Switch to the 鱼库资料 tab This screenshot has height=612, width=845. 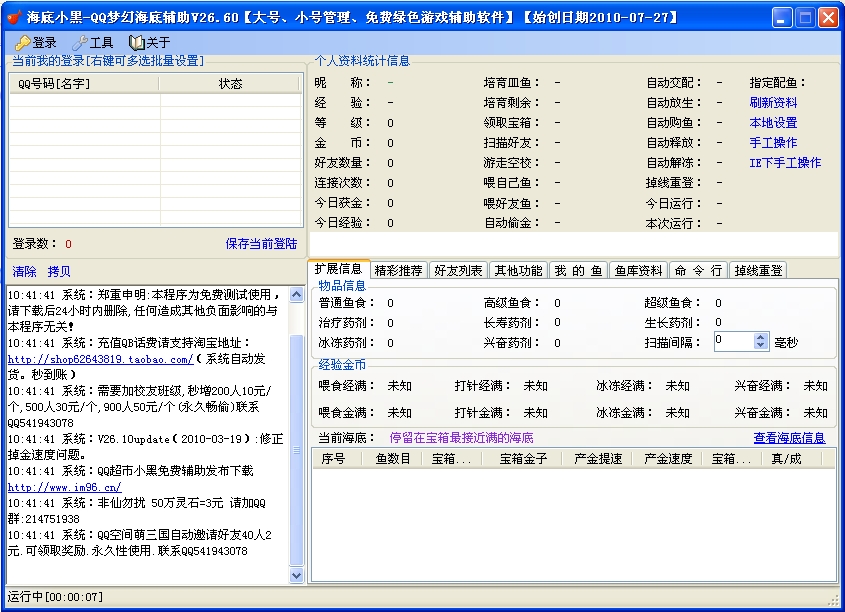pyautogui.click(x=639, y=270)
